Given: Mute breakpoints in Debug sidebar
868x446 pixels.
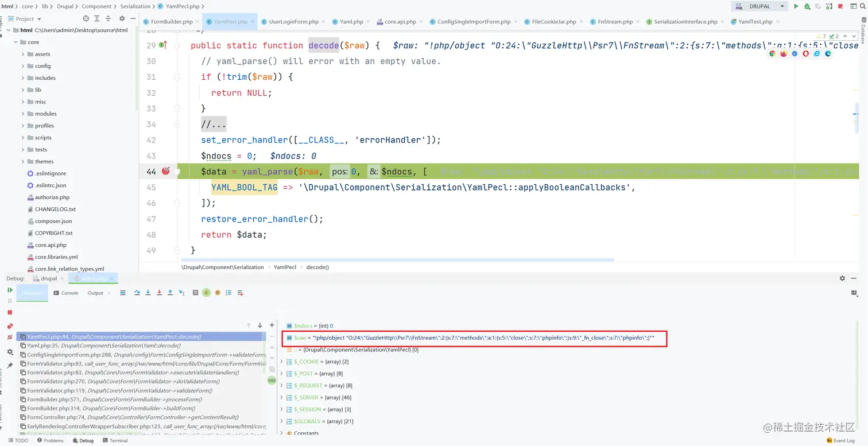Looking at the screenshot, I should 10,338.
